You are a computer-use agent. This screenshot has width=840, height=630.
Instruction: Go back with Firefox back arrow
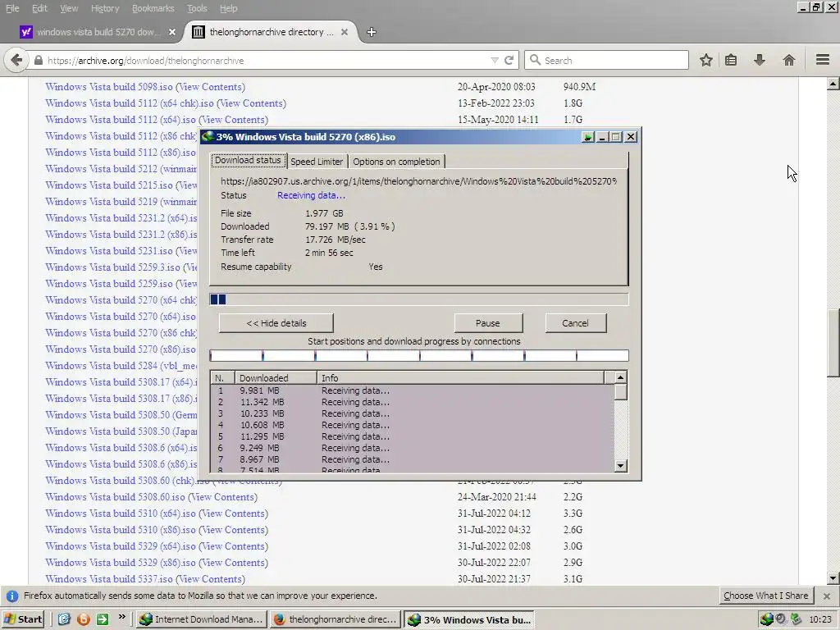(x=16, y=60)
